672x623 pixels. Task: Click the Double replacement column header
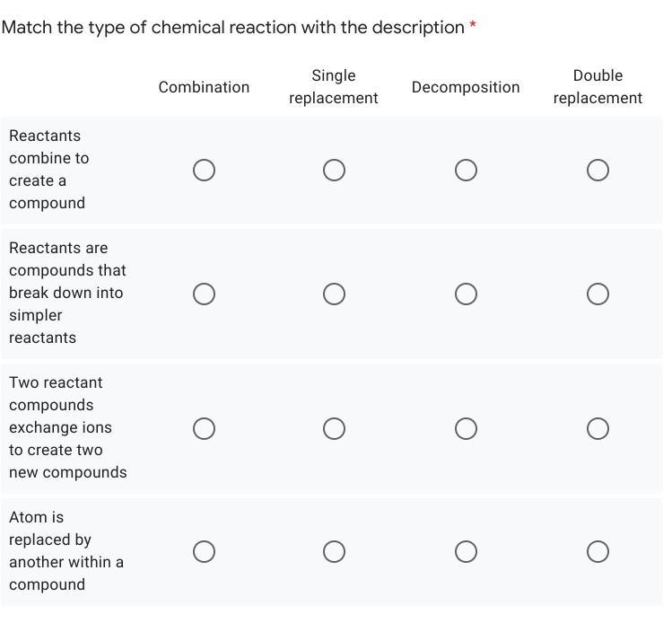[598, 87]
